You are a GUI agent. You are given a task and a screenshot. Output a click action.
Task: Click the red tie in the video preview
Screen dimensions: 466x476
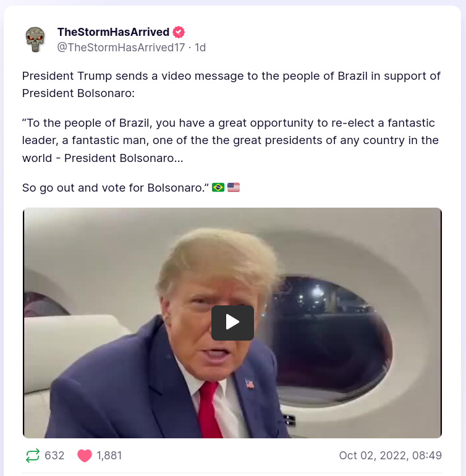point(209,409)
